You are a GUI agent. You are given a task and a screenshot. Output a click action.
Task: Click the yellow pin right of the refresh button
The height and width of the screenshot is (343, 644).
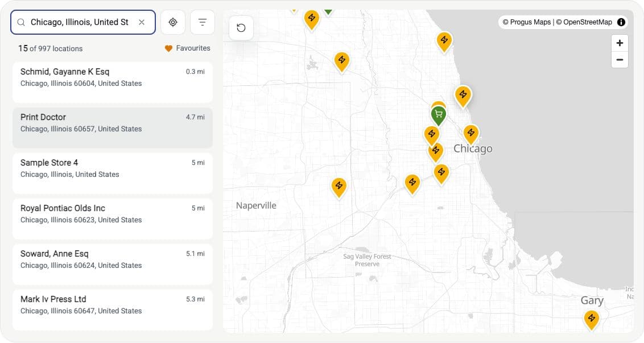pos(312,19)
